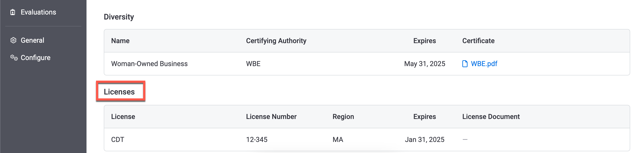644x153 pixels.
Task: Open the WBE.pdf certificate link
Action: point(484,64)
